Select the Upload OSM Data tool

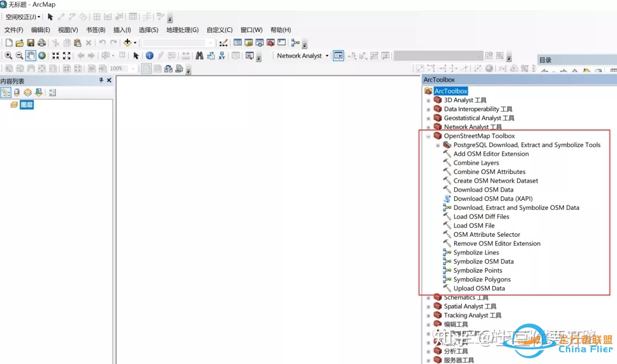coord(479,289)
